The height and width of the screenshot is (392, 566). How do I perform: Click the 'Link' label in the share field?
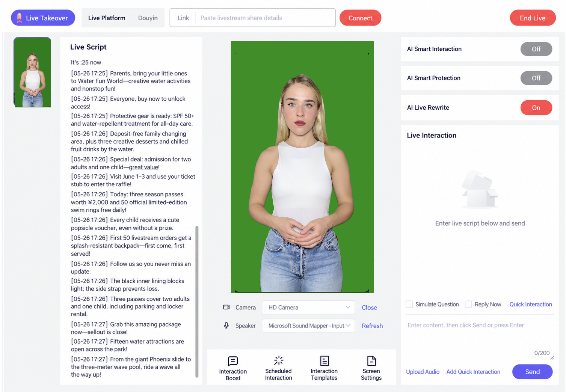pos(183,18)
